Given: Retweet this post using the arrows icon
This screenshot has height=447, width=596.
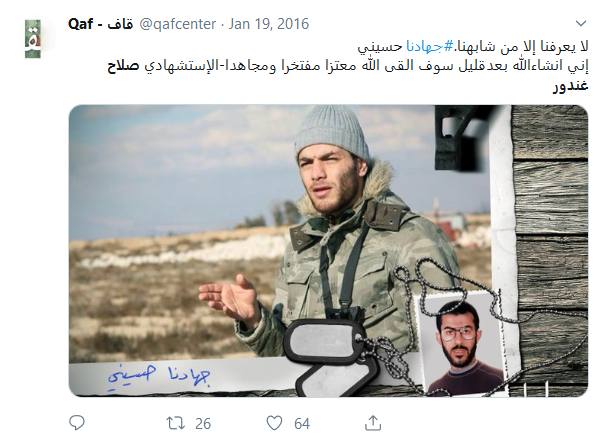Looking at the screenshot, I should [176, 423].
